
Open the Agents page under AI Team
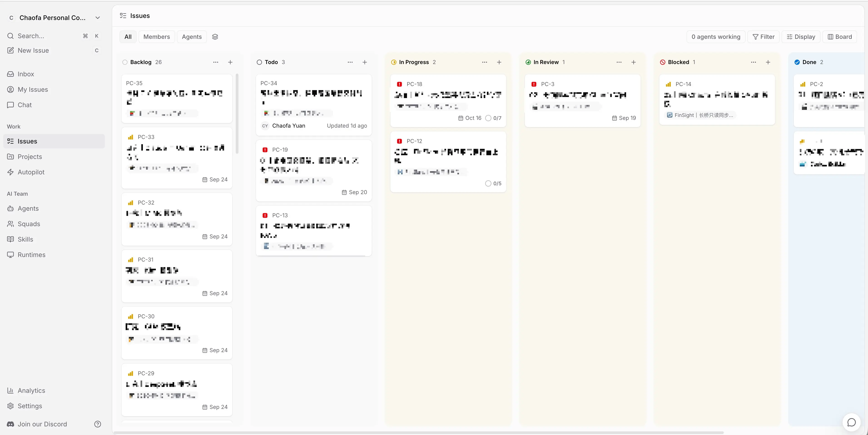pyautogui.click(x=54, y=209)
